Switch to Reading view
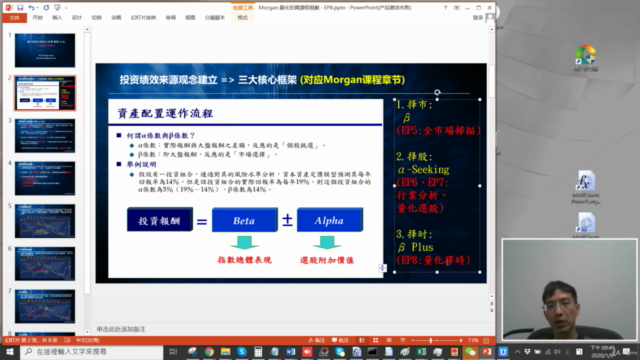The width and height of the screenshot is (640, 360). coord(389,340)
